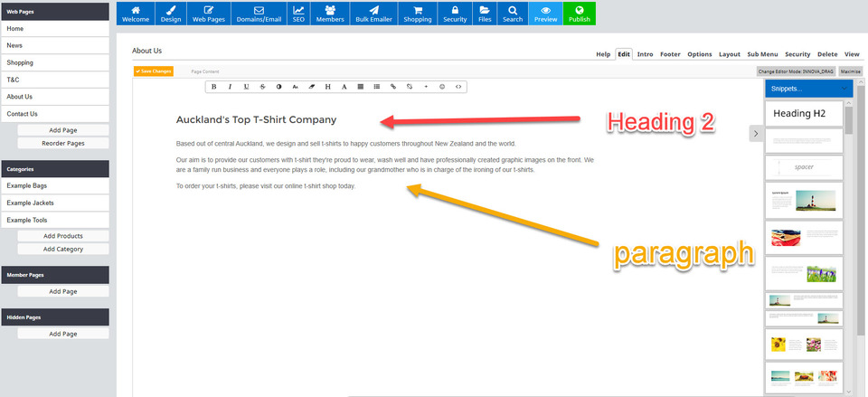Open the Design section in the top navigation
This screenshot has width=868, height=397.
[x=171, y=14]
